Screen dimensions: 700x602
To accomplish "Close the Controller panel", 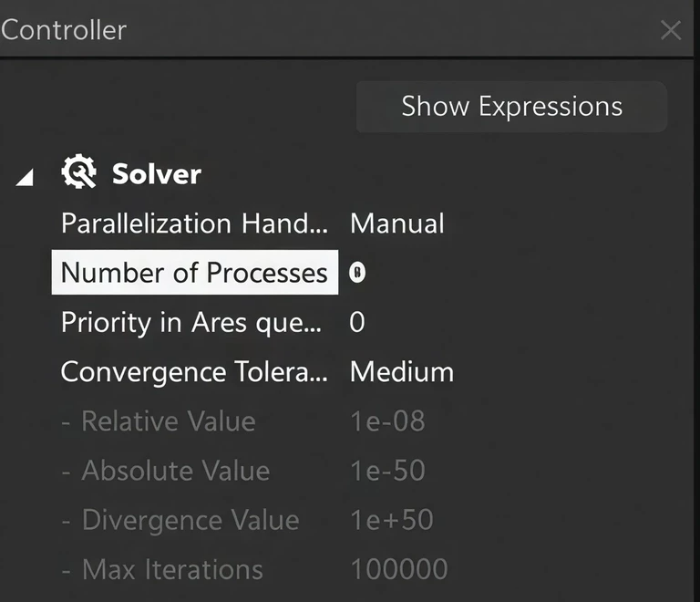I will [x=671, y=30].
